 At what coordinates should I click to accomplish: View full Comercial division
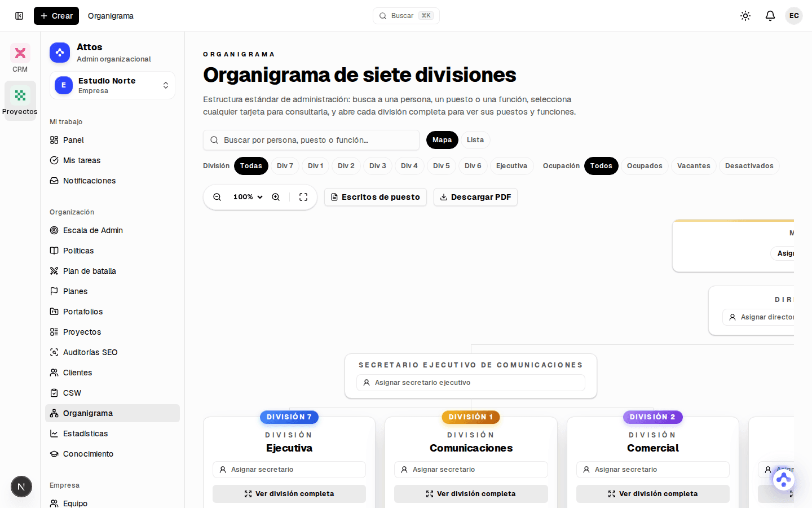[x=653, y=494]
